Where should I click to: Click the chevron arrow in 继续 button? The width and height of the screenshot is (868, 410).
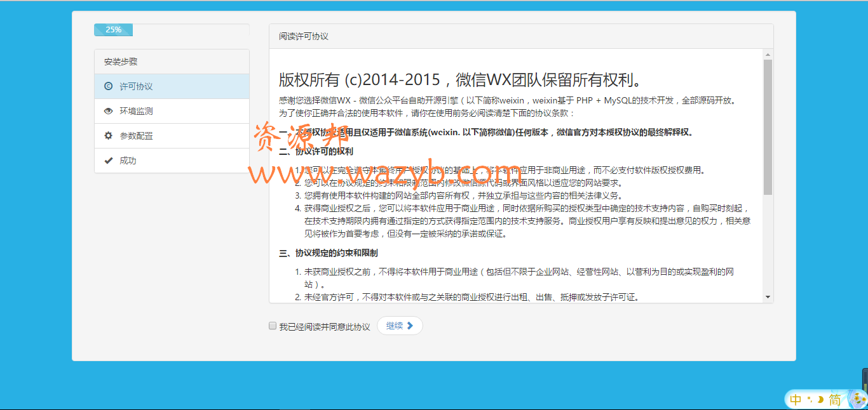410,326
